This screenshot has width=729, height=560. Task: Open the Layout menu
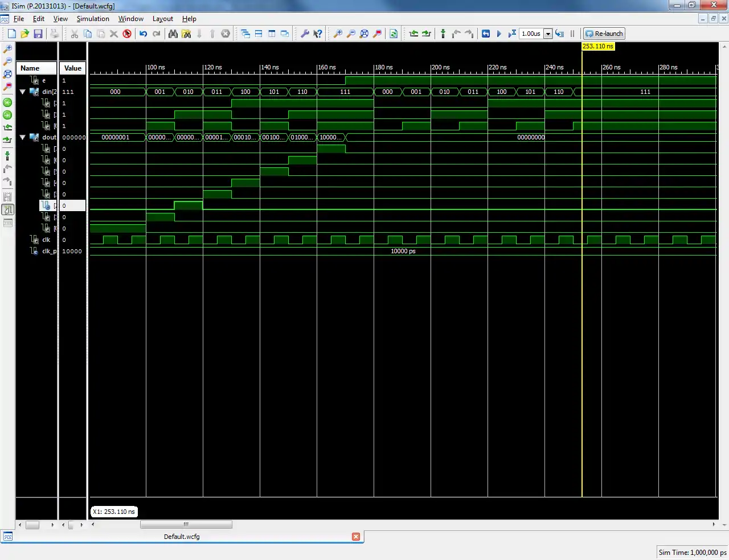point(162,19)
